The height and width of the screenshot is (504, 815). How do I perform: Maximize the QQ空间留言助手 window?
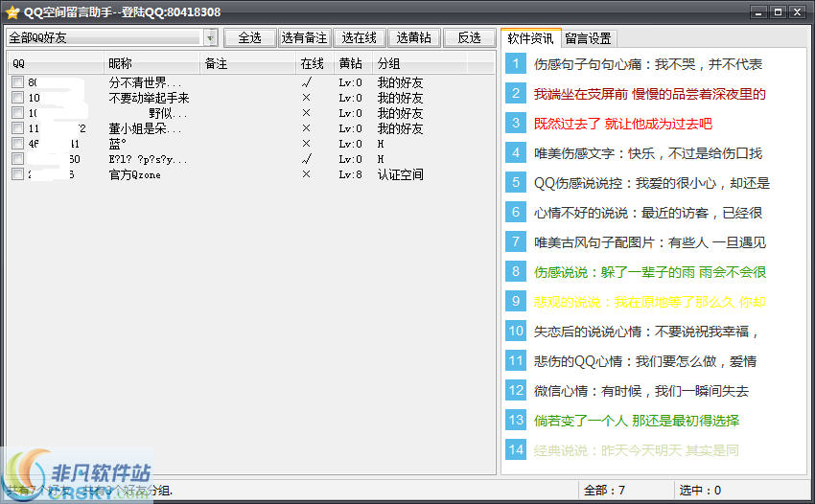(778, 11)
